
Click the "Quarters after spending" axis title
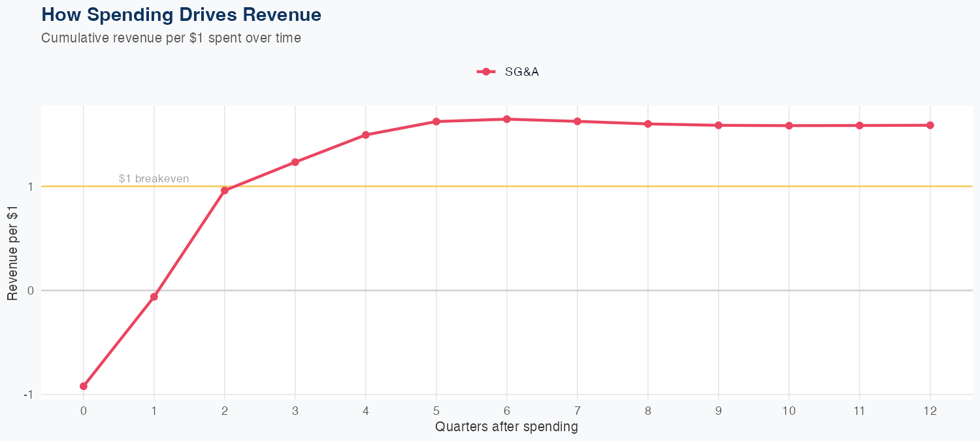pyautogui.click(x=506, y=427)
